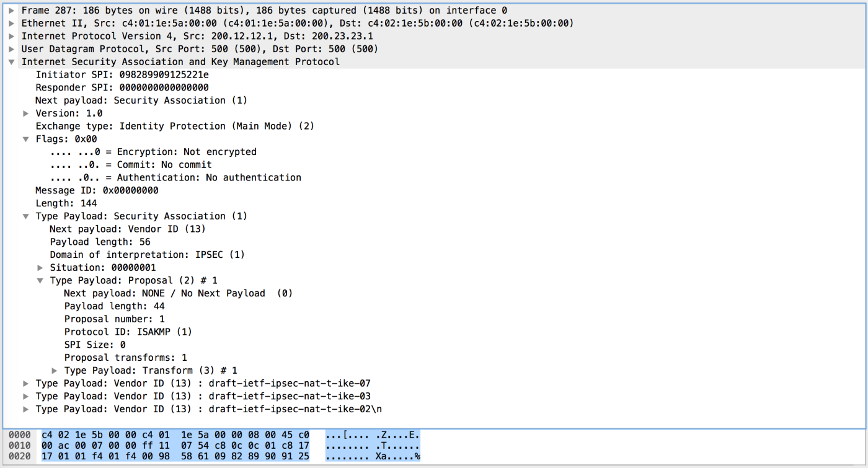The image size is (868, 468).
Task: Expand Vendor ID nat-t-ike-03 payload
Action: 25,397
